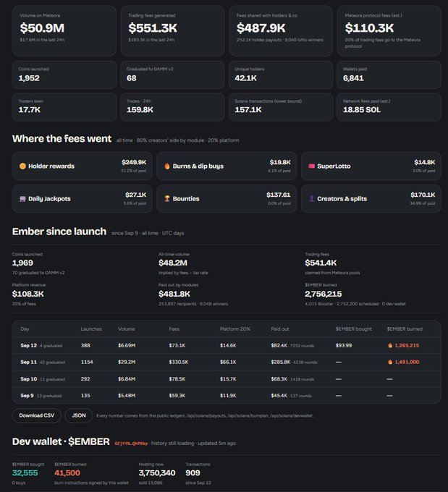Click the pink SuperLotto ticket icon
The width and height of the screenshot is (448, 492).
coord(311,166)
